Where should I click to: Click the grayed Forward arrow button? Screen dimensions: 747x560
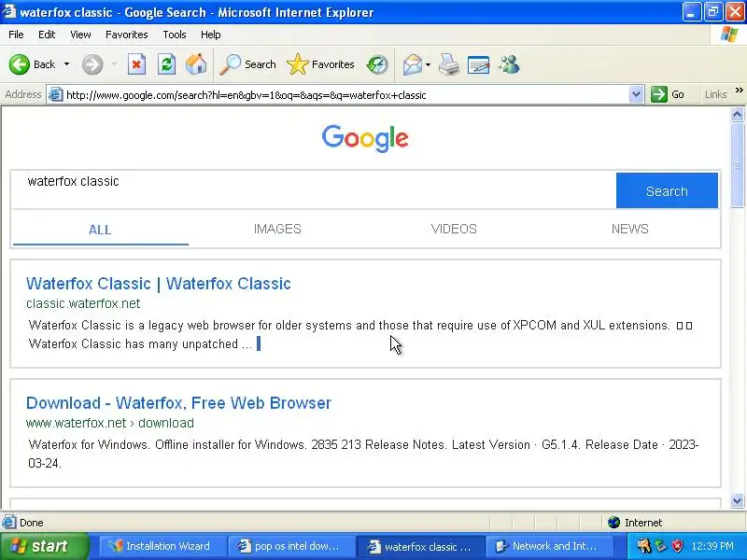pyautogui.click(x=92, y=64)
